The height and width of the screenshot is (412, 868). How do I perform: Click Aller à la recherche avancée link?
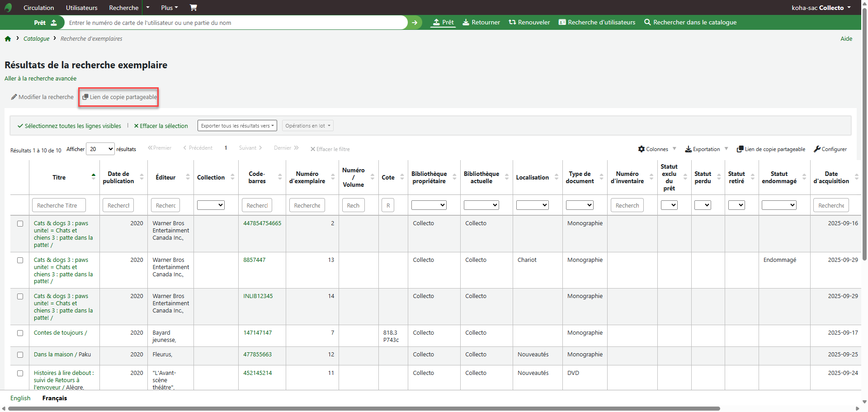click(40, 79)
